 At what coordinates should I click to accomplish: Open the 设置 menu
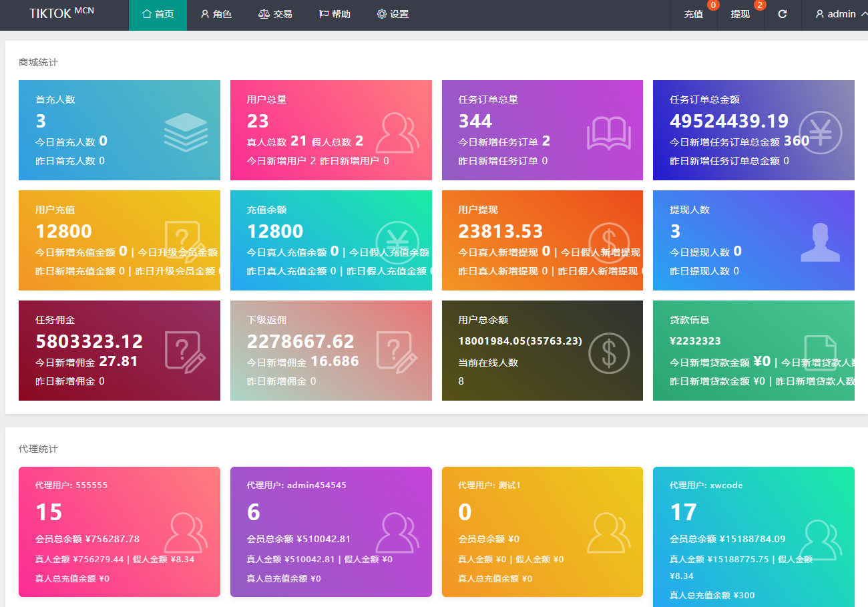pos(393,14)
